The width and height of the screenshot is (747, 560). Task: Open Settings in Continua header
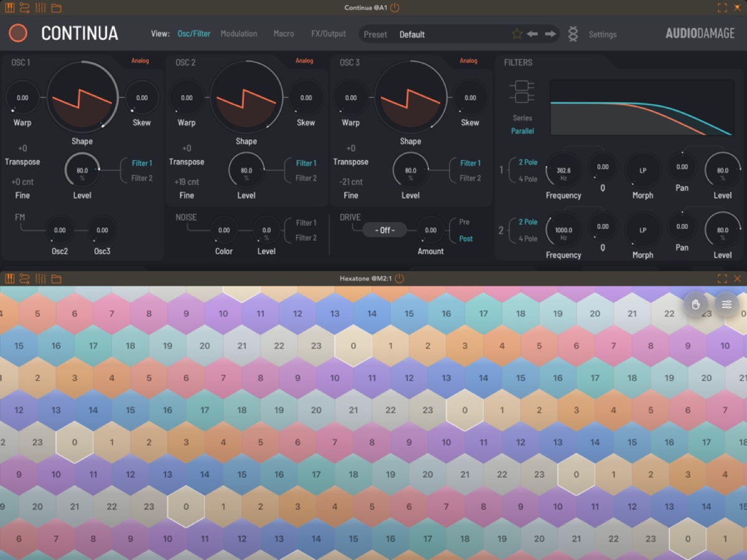coord(603,34)
